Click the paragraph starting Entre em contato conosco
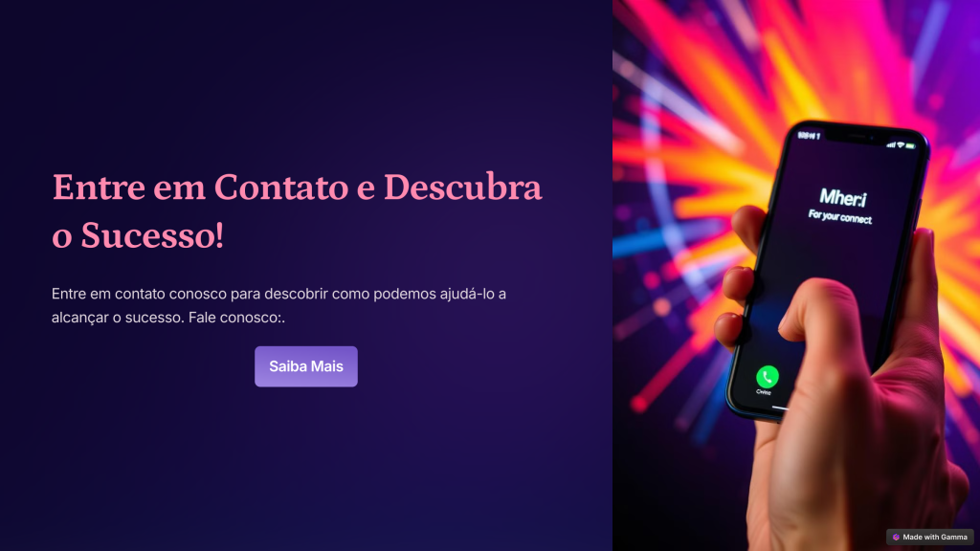 278,305
